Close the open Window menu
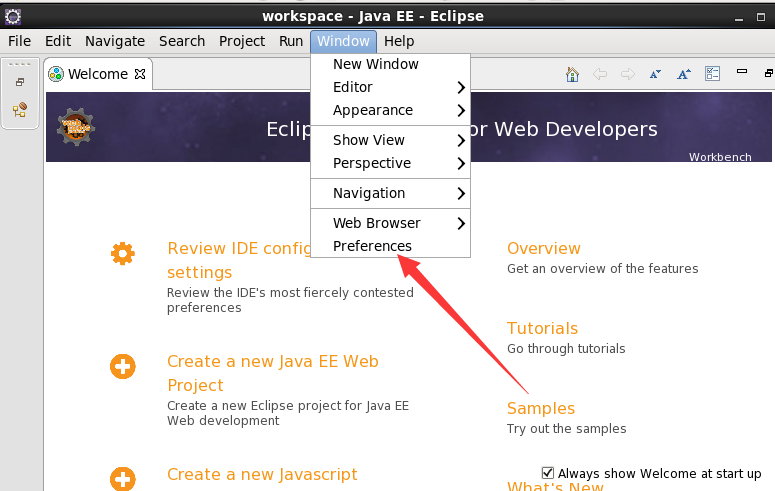Screen dimensions: 775x491 pyautogui.click(x=344, y=41)
